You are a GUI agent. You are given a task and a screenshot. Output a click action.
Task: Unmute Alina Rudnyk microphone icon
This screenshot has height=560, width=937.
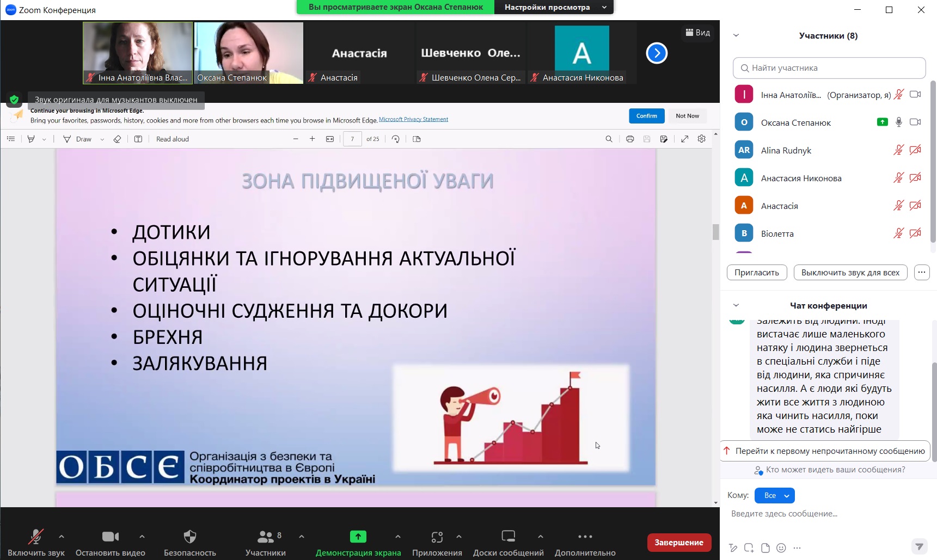point(899,150)
